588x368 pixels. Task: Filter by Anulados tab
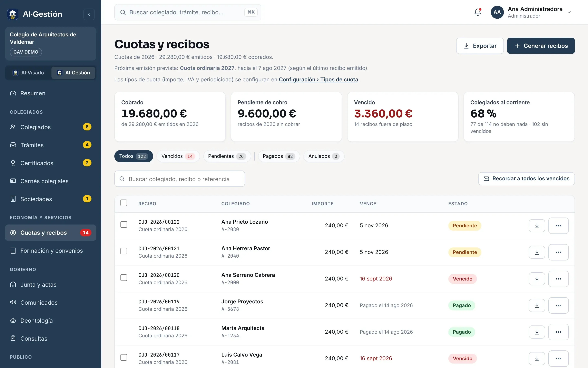(x=324, y=156)
